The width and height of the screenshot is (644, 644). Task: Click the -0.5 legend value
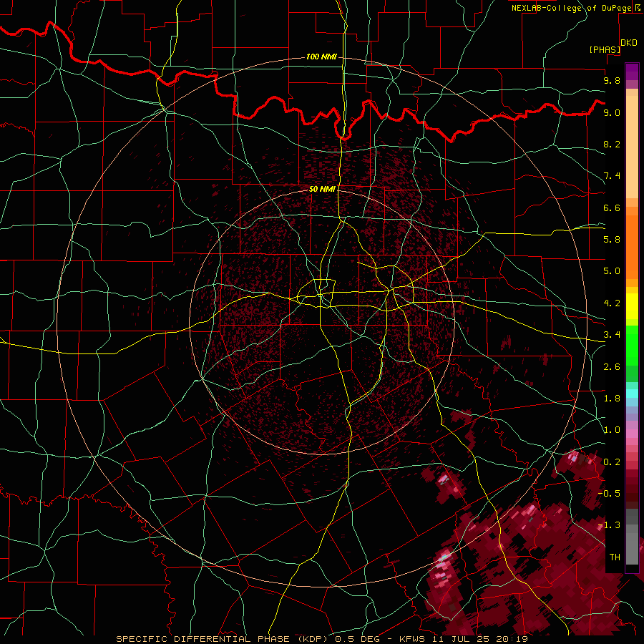pos(610,494)
